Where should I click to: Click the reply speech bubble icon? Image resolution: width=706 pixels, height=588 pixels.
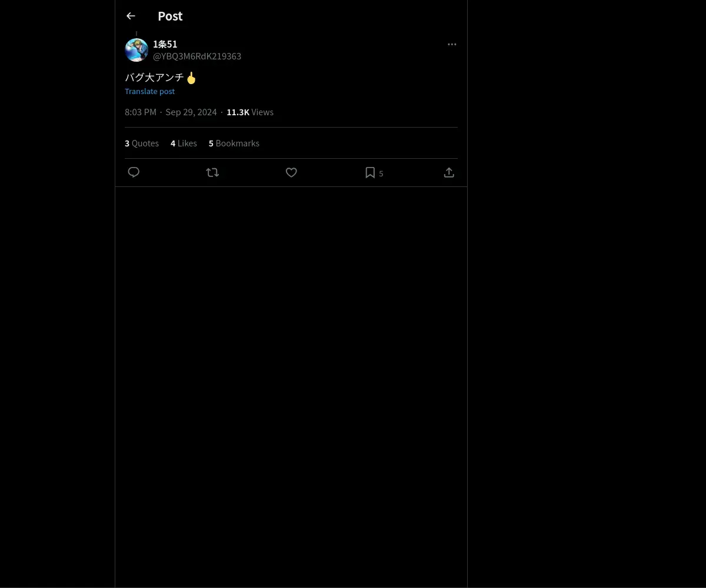point(134,172)
